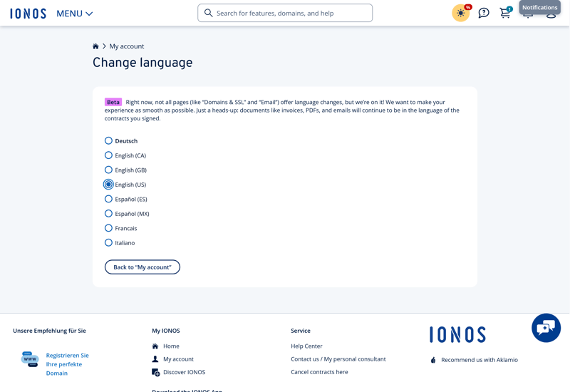Click My account breadcrumb link

pos(127,46)
